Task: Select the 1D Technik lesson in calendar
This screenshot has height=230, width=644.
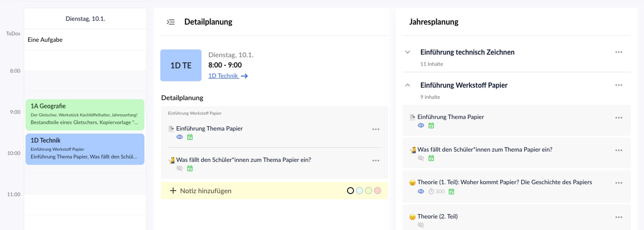Action: tap(85, 149)
